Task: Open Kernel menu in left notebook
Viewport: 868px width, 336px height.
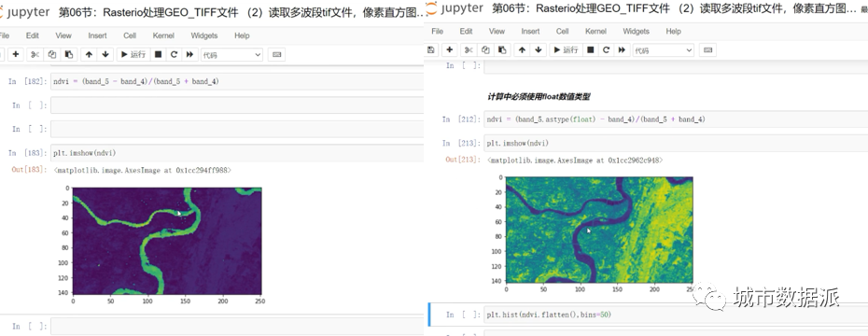Action: (163, 35)
